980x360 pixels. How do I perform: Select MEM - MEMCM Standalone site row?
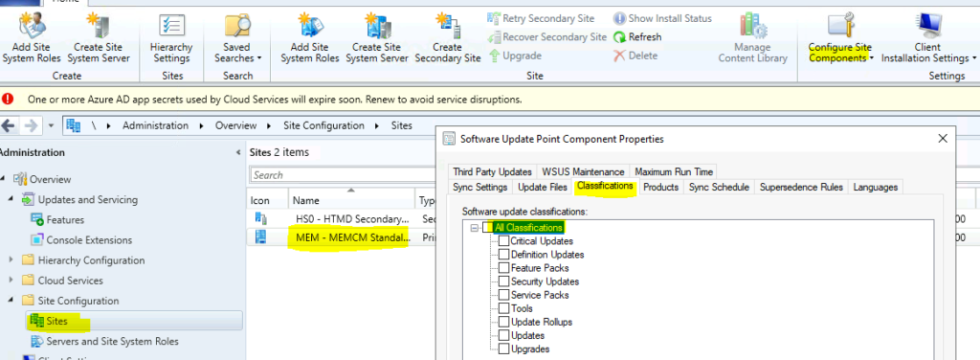coord(352,238)
